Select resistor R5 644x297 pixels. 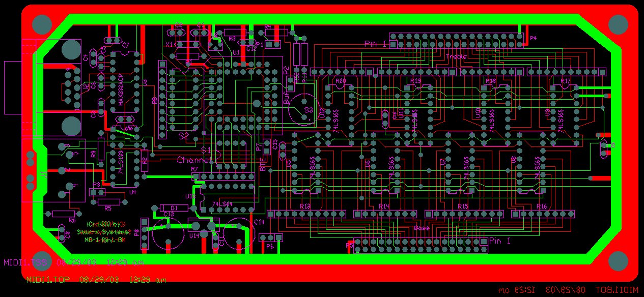[108, 202]
